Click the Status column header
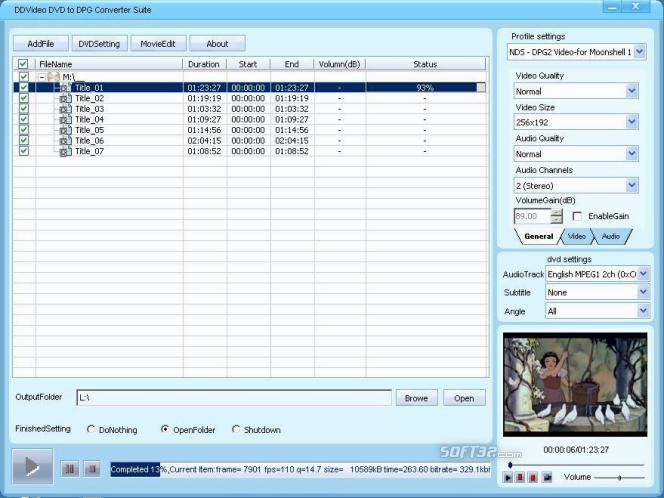Screen dimensions: 664x498 425,64
